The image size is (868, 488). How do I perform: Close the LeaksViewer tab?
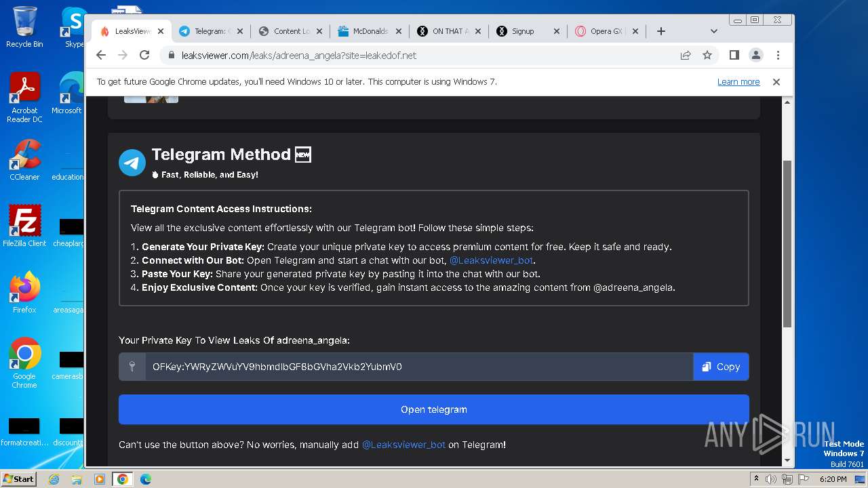pos(161,31)
